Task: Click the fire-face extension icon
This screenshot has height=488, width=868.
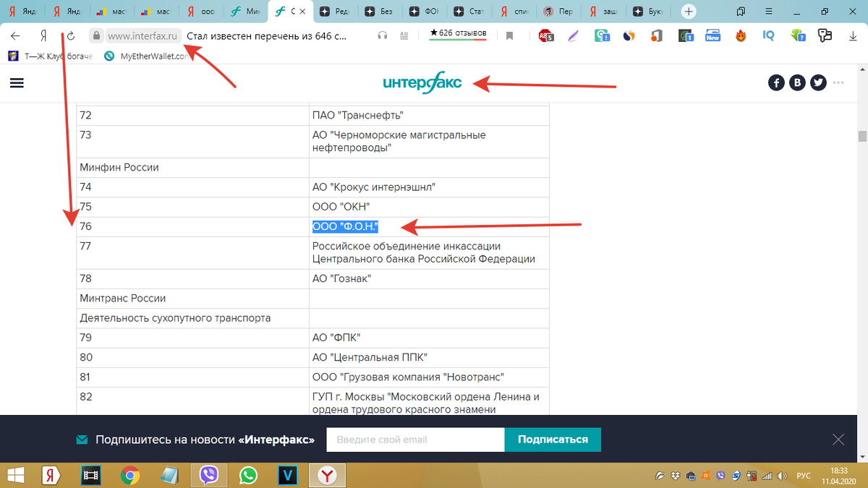Action: (x=741, y=35)
